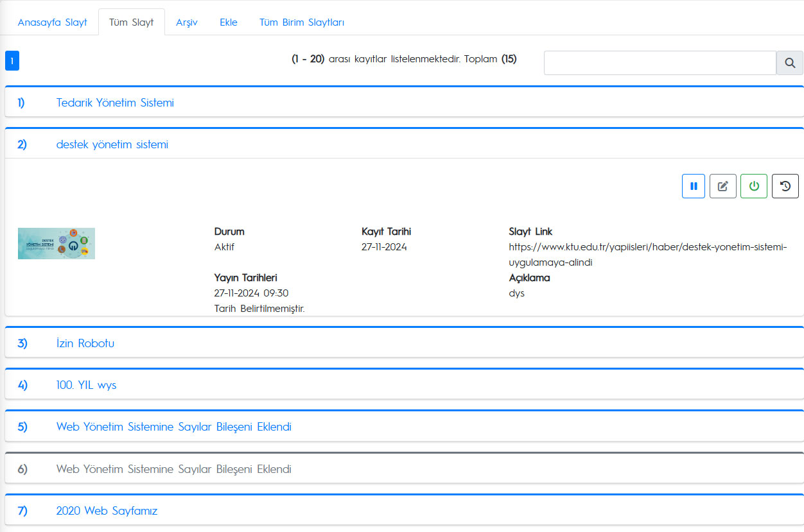The width and height of the screenshot is (804, 532).
Task: Click publish date 27-11-2024 09:30
Action: click(x=251, y=293)
